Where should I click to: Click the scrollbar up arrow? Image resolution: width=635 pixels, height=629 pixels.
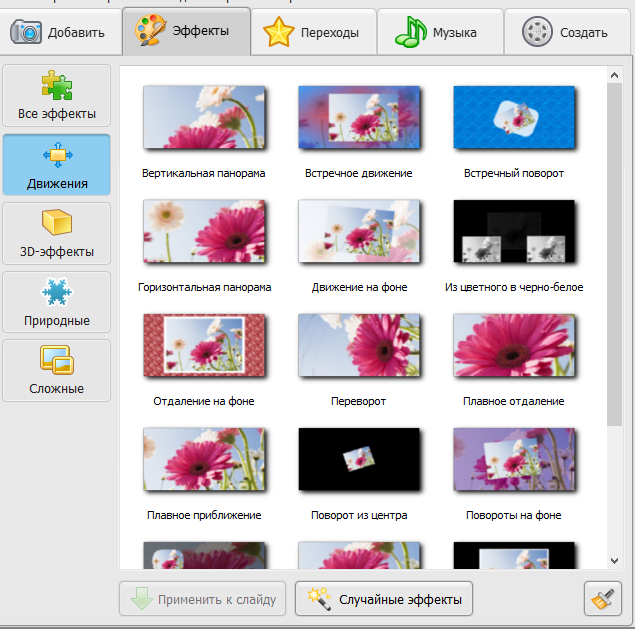click(x=614, y=75)
